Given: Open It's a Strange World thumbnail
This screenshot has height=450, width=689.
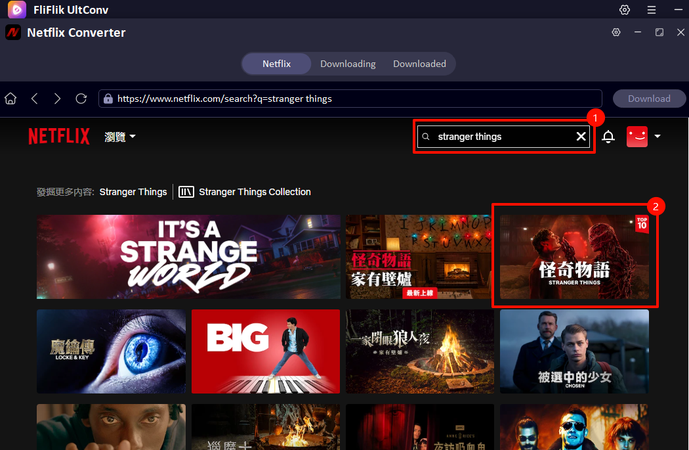Looking at the screenshot, I should point(189,257).
